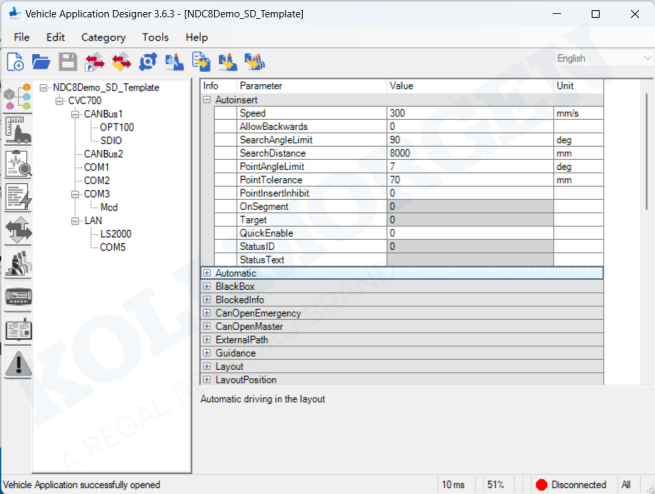Click the document with lightning bolt sidebar icon
Image resolution: width=655 pixels, height=494 pixels.
pyautogui.click(x=18, y=197)
